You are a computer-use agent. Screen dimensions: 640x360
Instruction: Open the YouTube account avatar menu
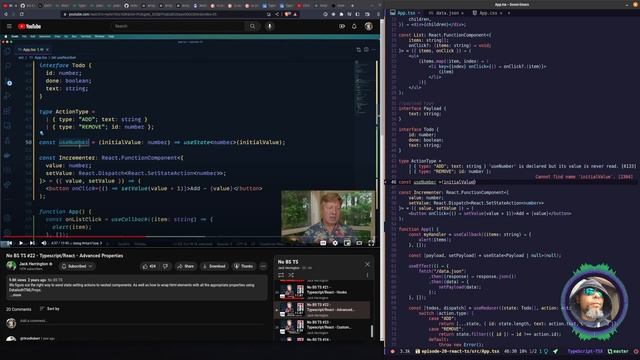point(369,26)
